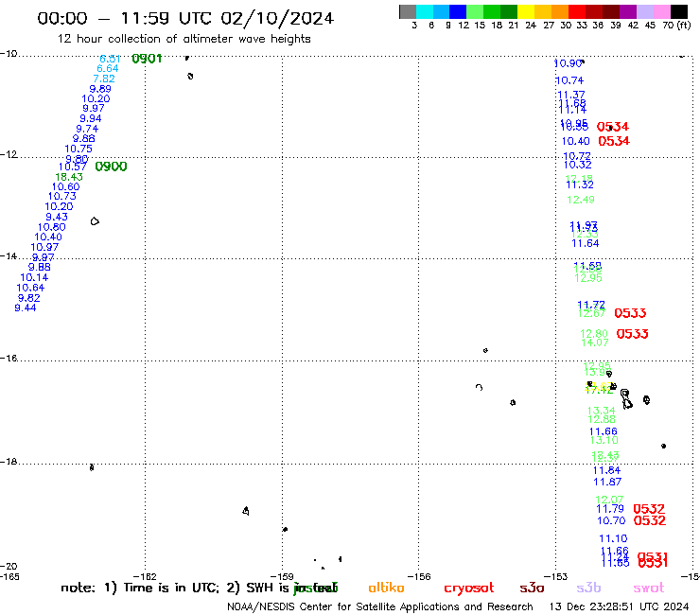
Task: Click the green wave height '13.10'
Action: click(604, 440)
